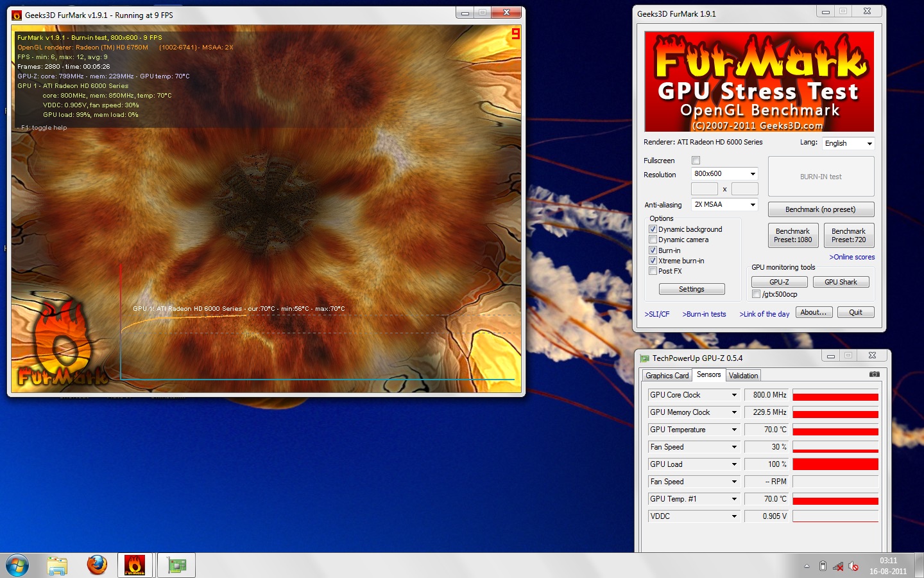Click the custom resolution height field
The width and height of the screenshot is (924, 578).
click(745, 189)
